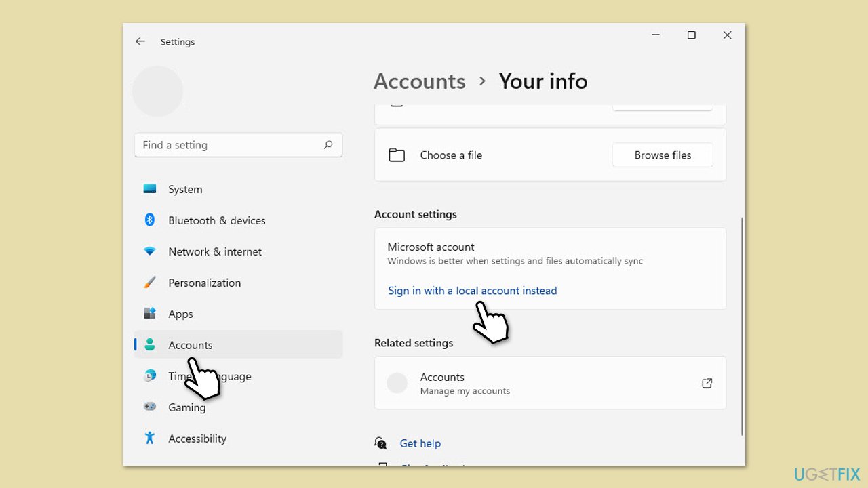Open Manage my accounts external link

(x=707, y=384)
